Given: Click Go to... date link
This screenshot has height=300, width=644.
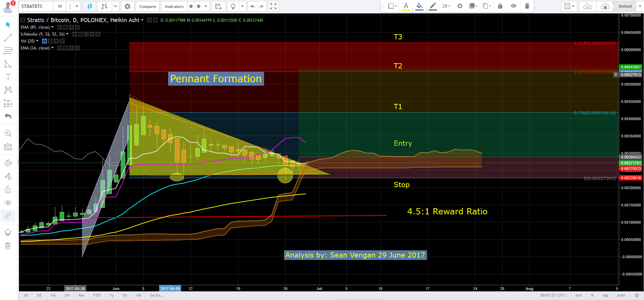Looking at the screenshot, I should 157,295.
